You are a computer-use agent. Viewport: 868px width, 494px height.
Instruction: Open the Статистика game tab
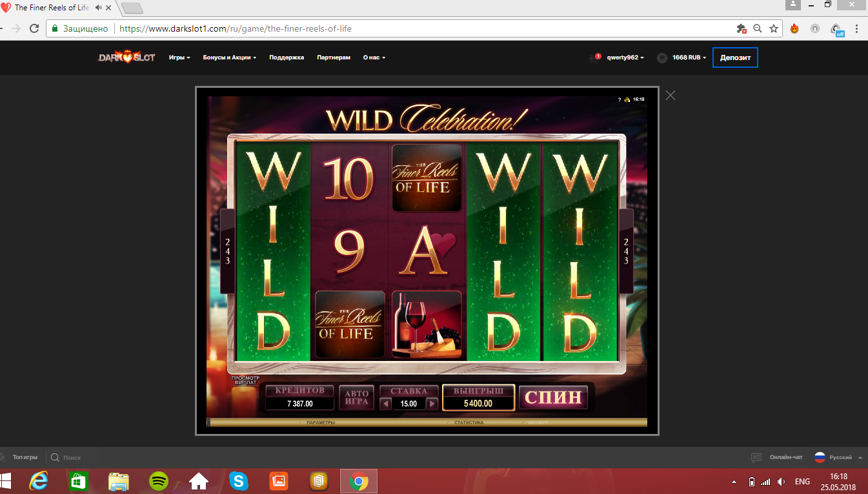click(469, 422)
